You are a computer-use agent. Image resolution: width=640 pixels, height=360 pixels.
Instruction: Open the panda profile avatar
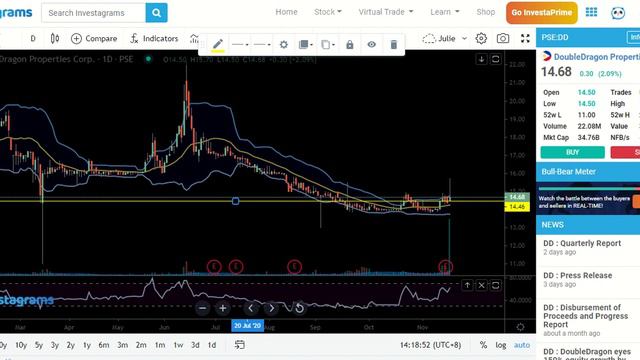618,13
